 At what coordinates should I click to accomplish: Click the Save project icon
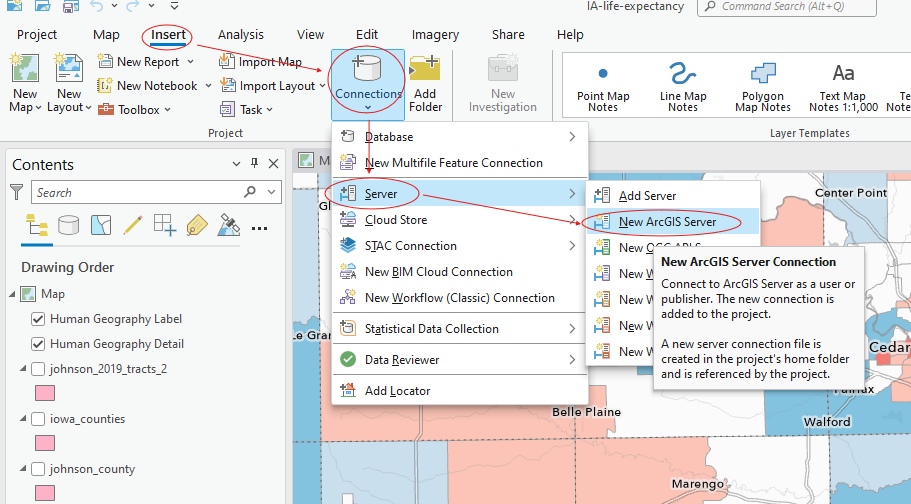[x=71, y=6]
